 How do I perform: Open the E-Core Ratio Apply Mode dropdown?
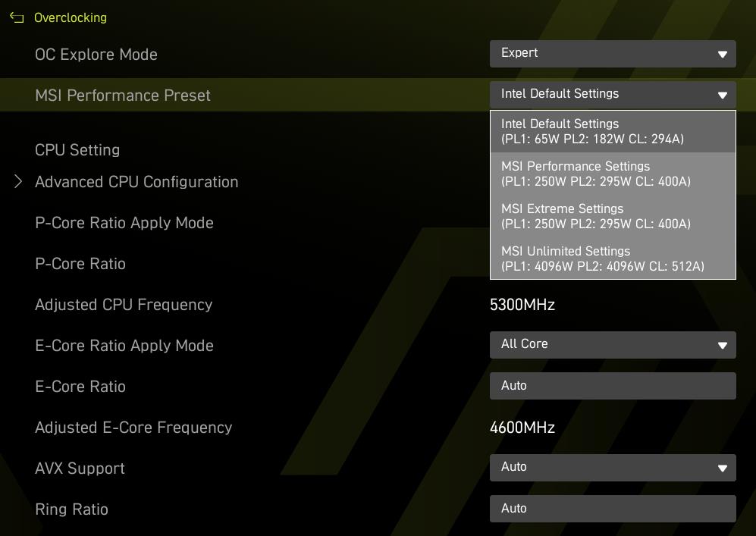613,345
